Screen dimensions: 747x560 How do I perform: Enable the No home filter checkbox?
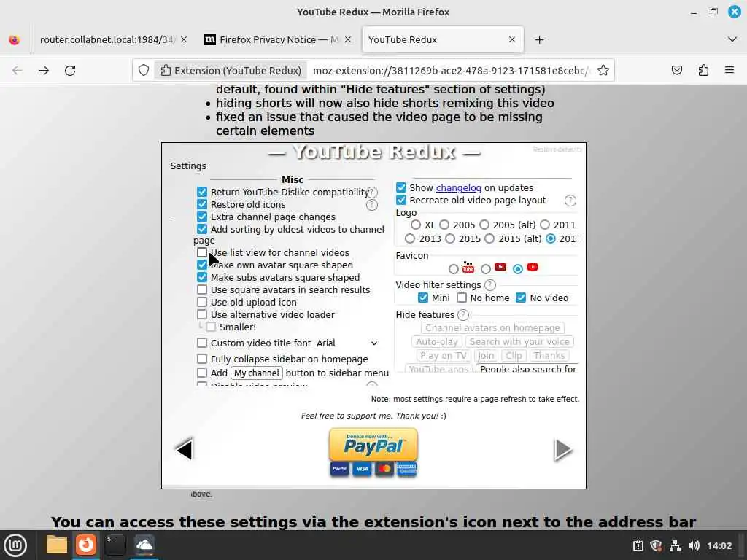coord(462,297)
